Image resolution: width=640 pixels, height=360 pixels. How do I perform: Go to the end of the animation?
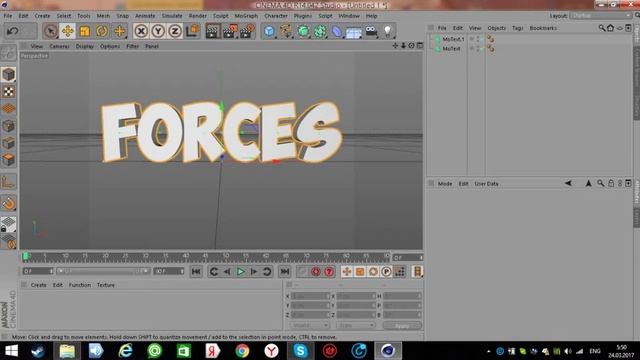click(285, 272)
